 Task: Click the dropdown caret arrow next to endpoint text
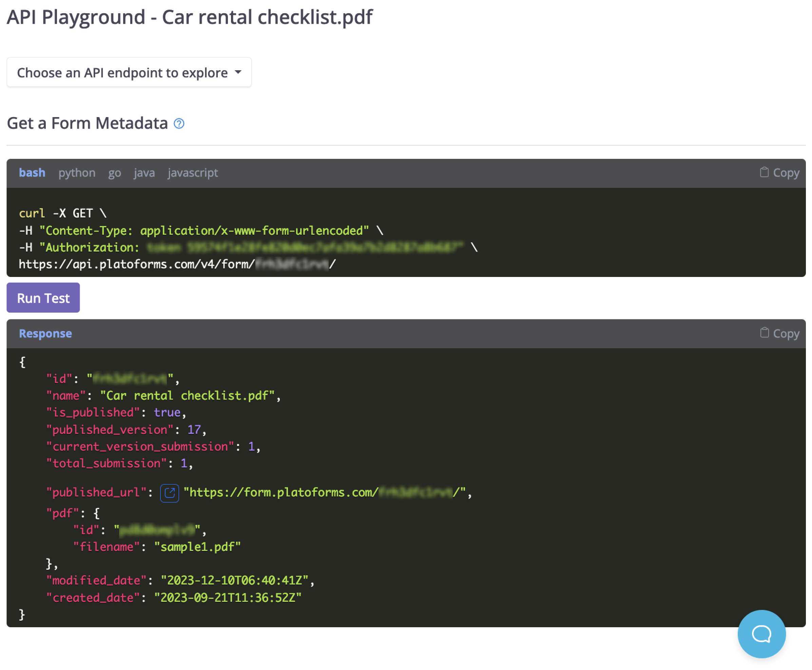238,73
